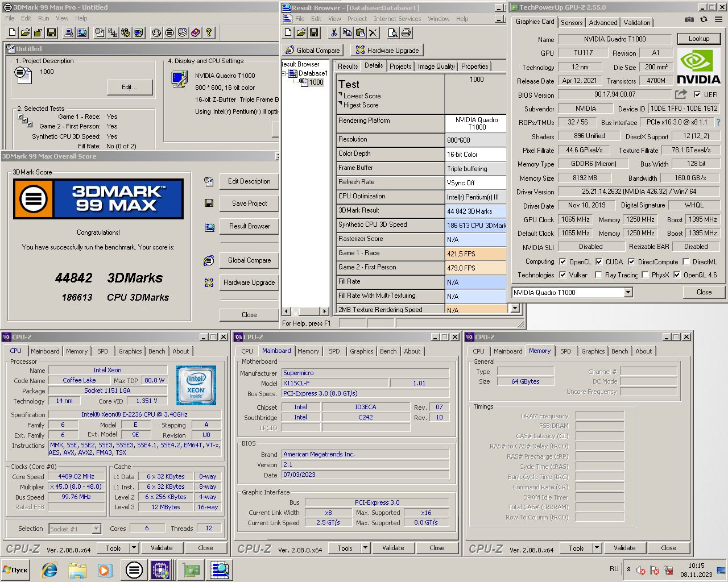Viewport: 728px width, 582px height.
Task: Click Open project folder icon in 3DMark toolbar
Action: (25, 33)
